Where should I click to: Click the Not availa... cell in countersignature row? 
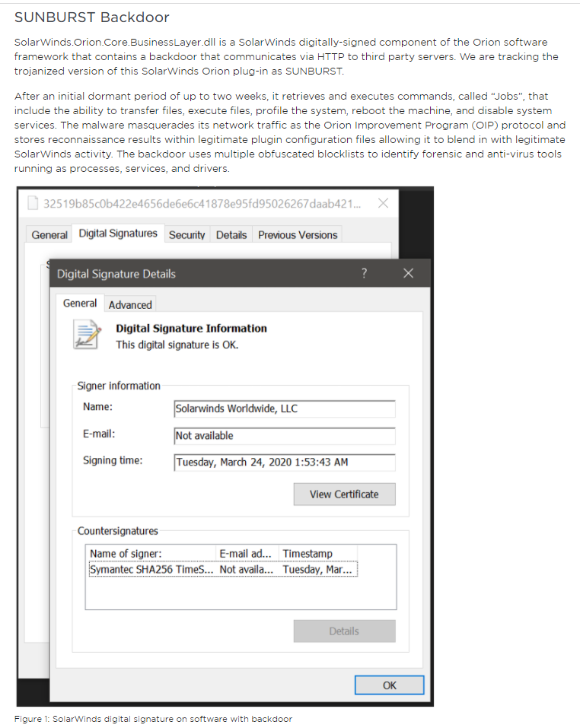tap(246, 569)
